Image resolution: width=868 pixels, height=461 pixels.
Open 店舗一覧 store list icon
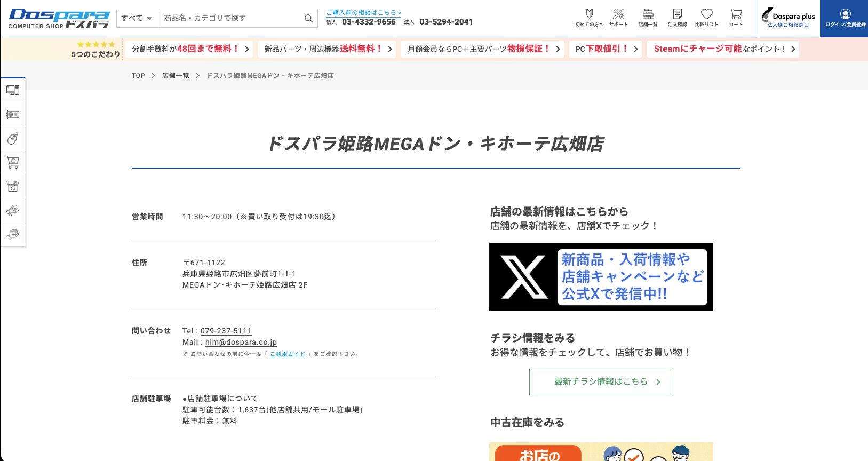tap(648, 18)
